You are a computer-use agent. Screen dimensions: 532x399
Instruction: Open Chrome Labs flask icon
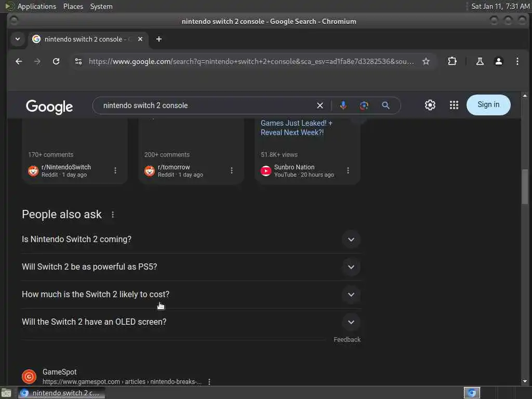click(480, 61)
